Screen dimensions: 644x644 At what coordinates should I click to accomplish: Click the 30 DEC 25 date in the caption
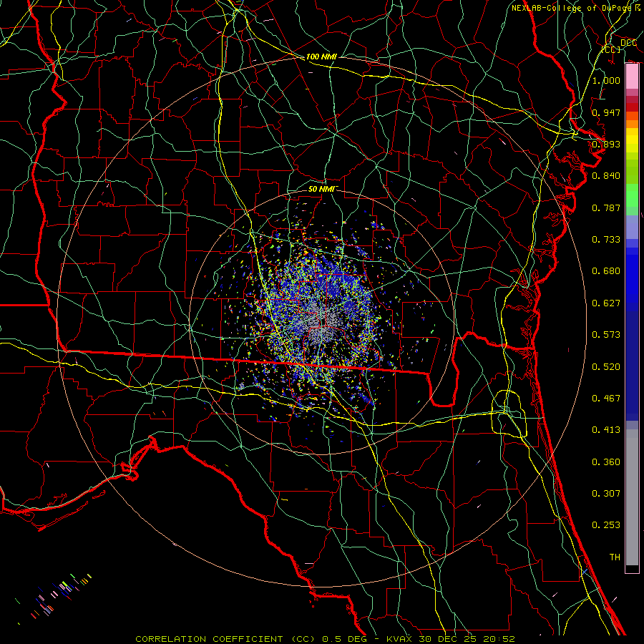448,639
